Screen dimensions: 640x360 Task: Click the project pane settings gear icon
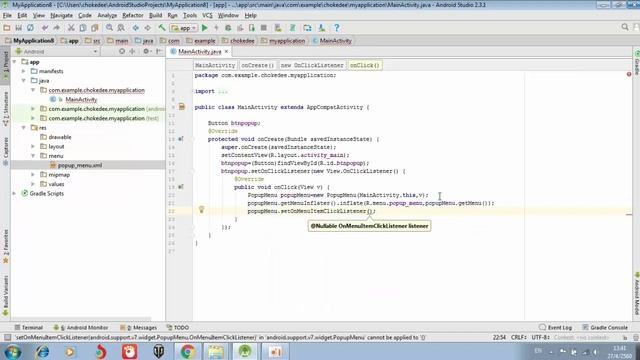pos(146,51)
